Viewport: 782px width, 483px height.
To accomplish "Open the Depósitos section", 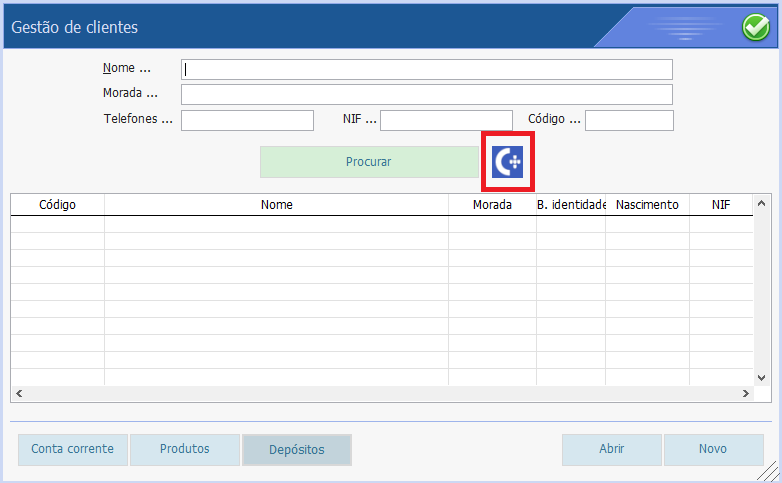I will 297,451.
